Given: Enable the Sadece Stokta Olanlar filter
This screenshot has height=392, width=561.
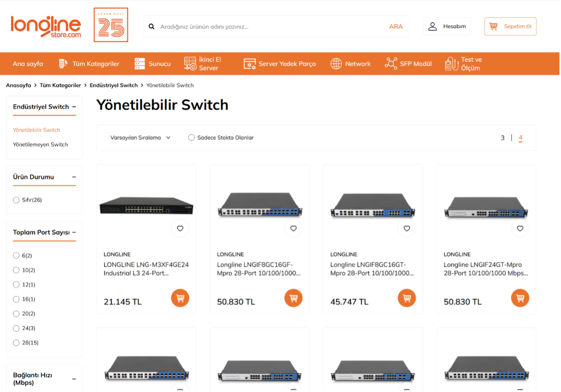Looking at the screenshot, I should [x=191, y=138].
